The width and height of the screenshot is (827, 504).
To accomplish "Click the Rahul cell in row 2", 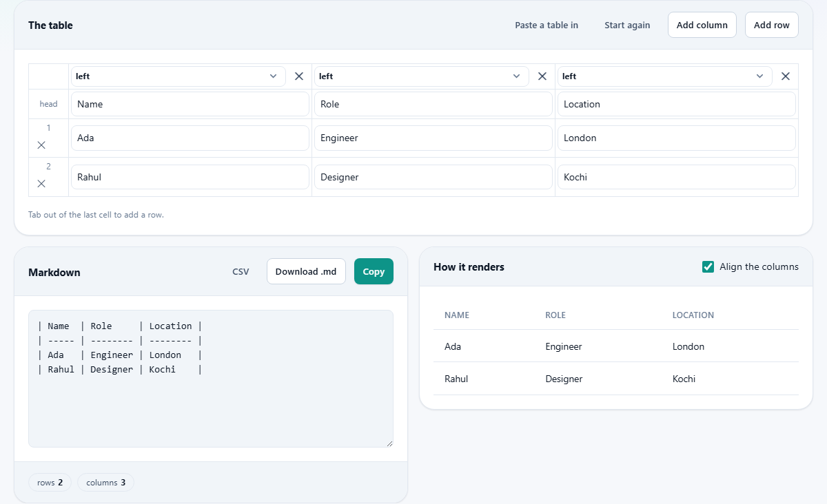I will click(x=190, y=177).
